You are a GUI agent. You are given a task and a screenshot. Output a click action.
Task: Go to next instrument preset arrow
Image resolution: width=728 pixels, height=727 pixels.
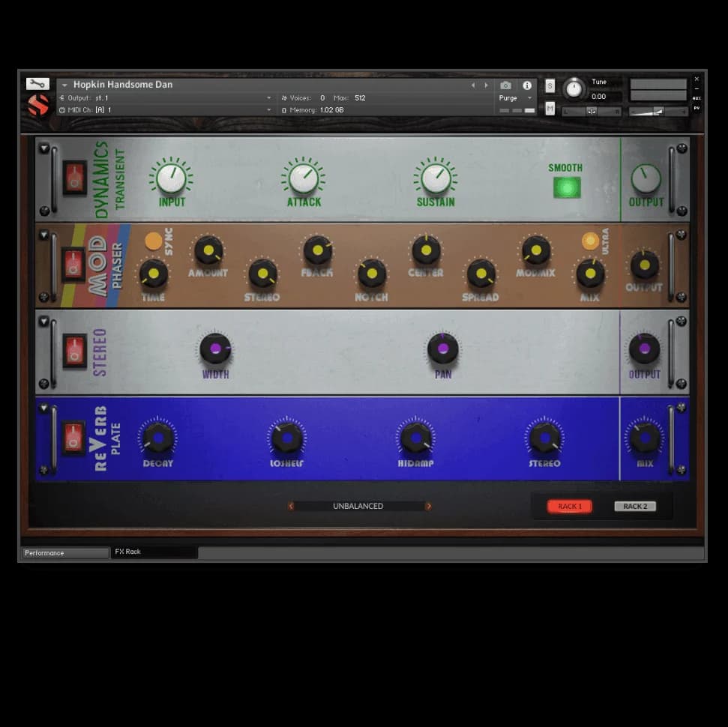point(486,85)
